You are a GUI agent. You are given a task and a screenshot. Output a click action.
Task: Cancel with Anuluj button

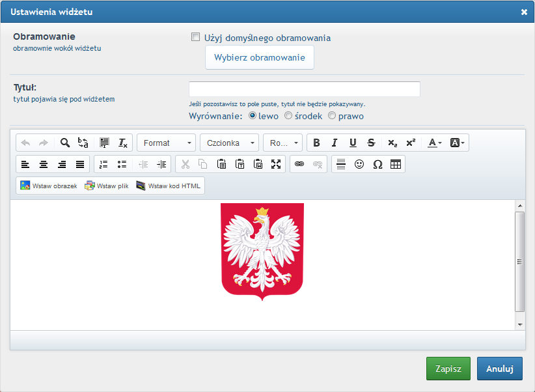coord(500,369)
